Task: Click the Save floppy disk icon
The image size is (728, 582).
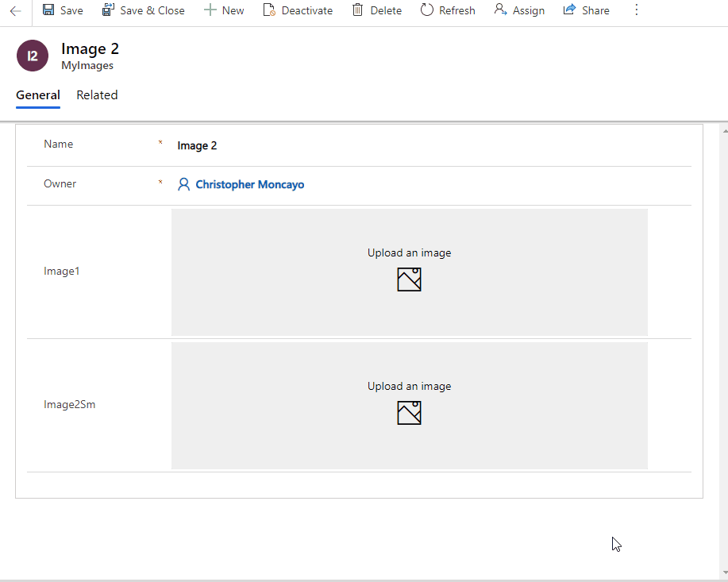Action: coord(48,10)
